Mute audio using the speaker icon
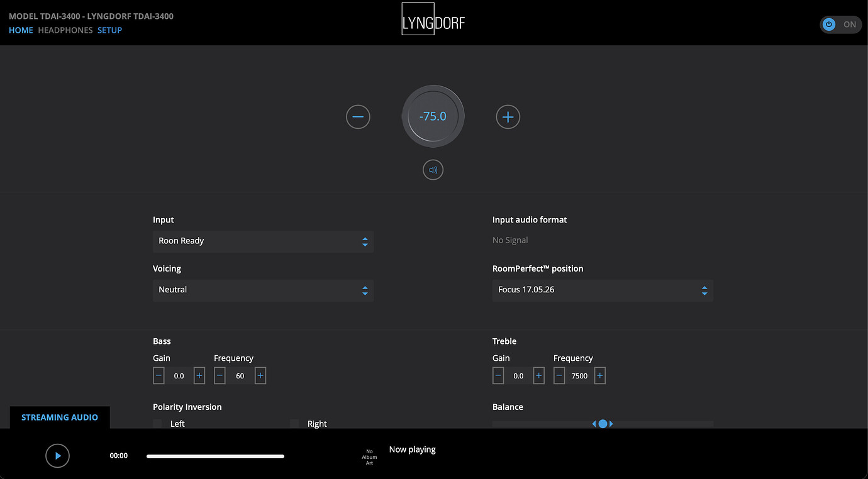 click(x=433, y=170)
